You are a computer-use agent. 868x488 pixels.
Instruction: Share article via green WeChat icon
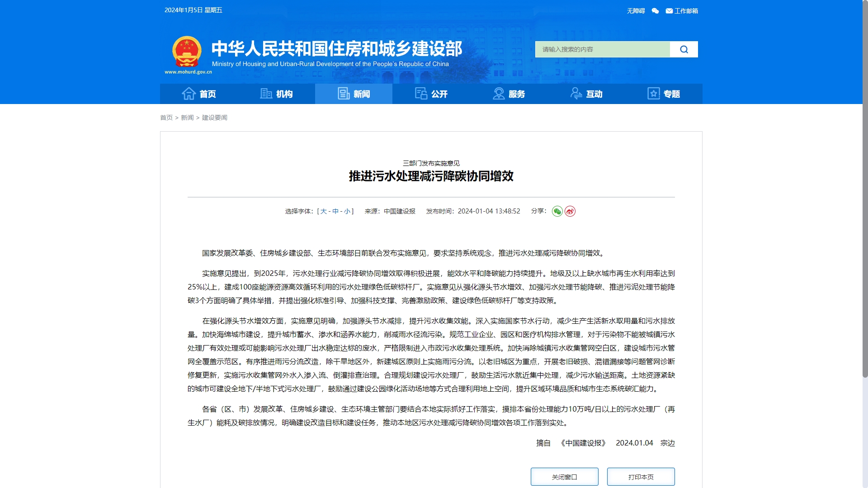click(557, 211)
